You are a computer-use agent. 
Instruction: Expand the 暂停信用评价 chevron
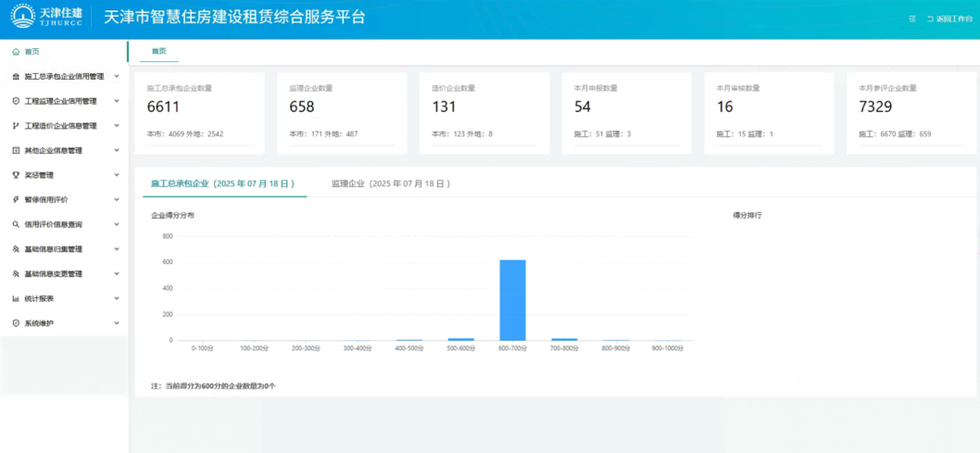click(x=117, y=199)
